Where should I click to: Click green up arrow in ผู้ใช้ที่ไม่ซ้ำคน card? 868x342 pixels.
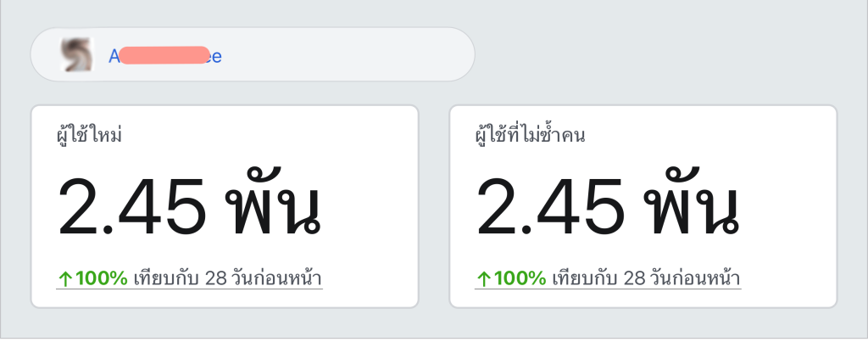click(x=483, y=279)
